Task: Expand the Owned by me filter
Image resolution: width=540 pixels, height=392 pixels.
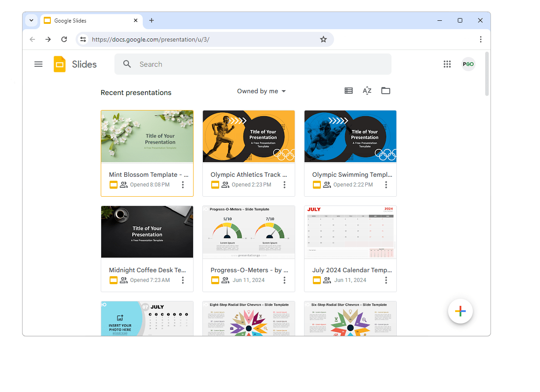Action: (x=262, y=91)
